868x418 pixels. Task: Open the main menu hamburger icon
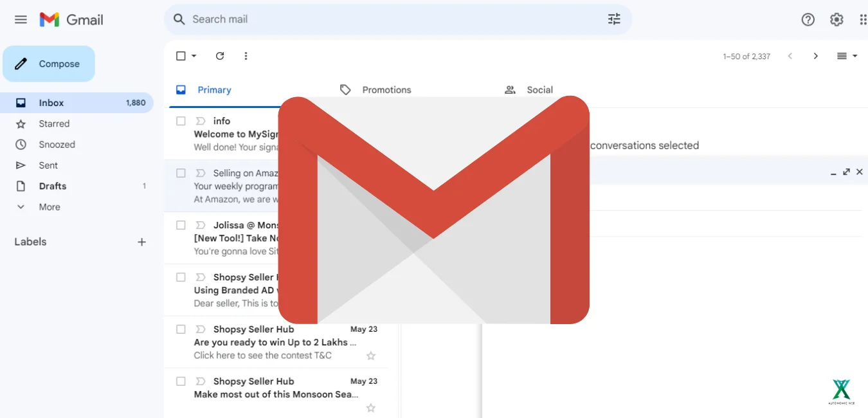[21, 19]
